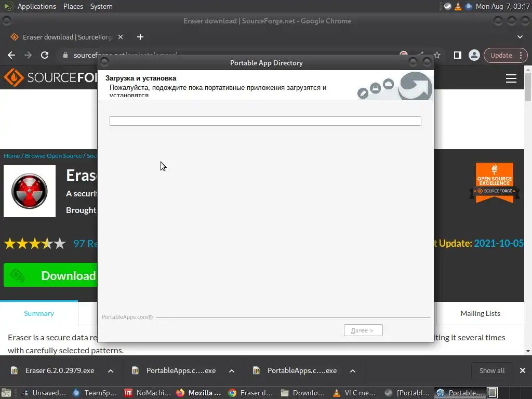Viewport: 532px width, 399px height.
Task: Switch to VLC media player taskbar entry
Action: pos(354,393)
